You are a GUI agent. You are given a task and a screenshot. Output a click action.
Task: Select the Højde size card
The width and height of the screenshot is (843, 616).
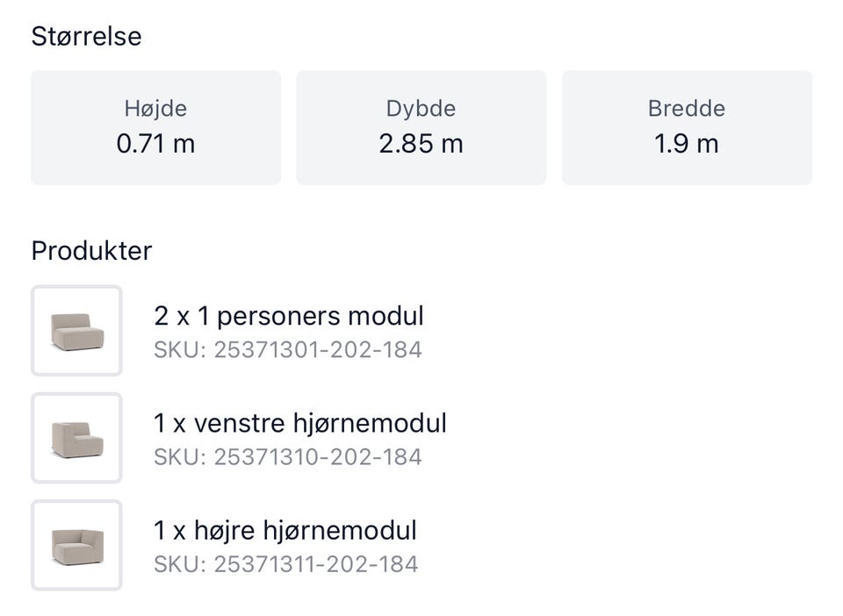point(155,128)
